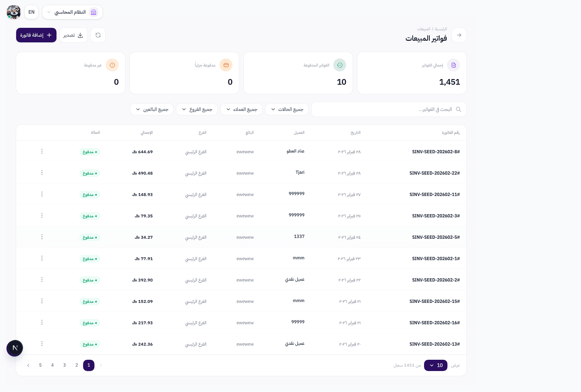The height and width of the screenshot is (392, 581).
Task: Go to page 3 in pagination
Action: [x=65, y=365]
